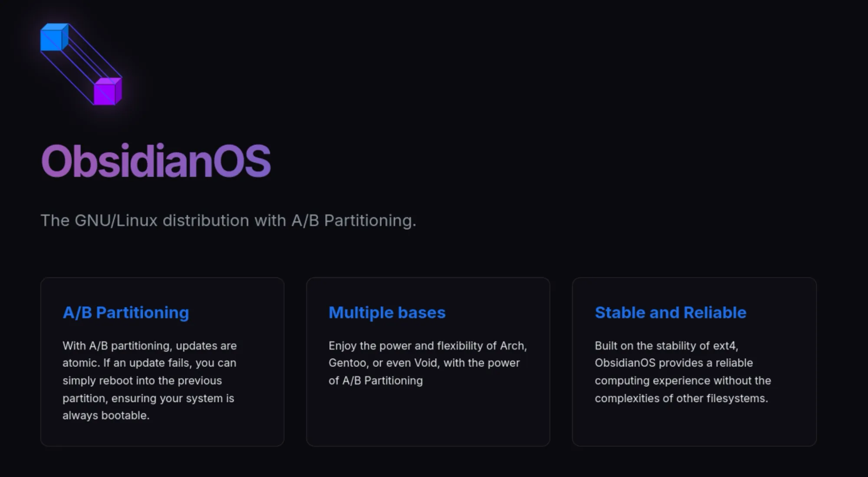868x477 pixels.
Task: Click the word 'Void' in the description
Action: (x=425, y=363)
